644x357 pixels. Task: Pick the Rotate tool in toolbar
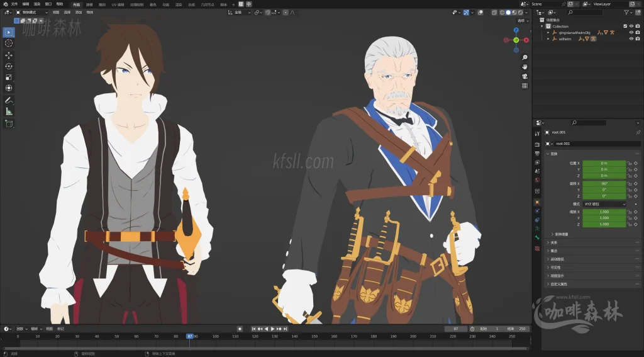pyautogui.click(x=9, y=66)
